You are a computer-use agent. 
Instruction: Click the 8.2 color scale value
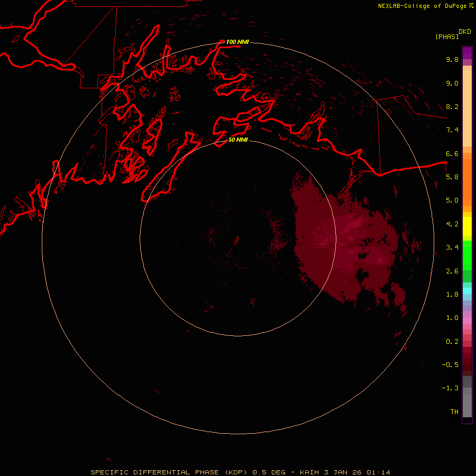tap(452, 106)
